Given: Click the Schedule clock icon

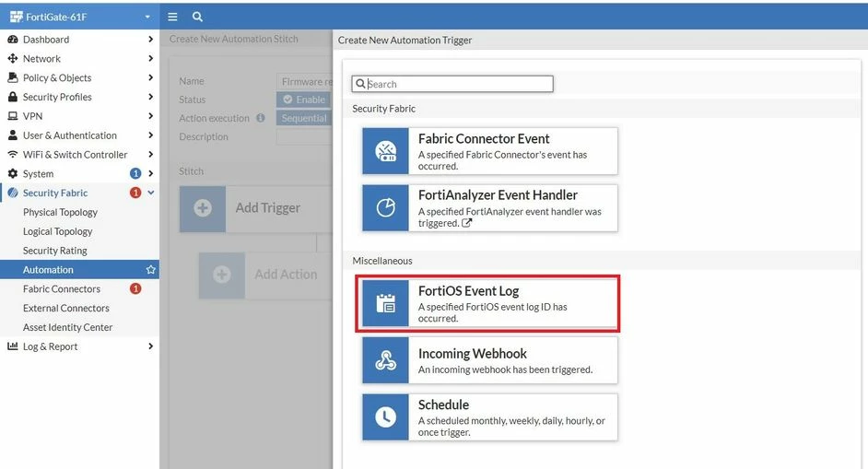Looking at the screenshot, I should coord(385,417).
